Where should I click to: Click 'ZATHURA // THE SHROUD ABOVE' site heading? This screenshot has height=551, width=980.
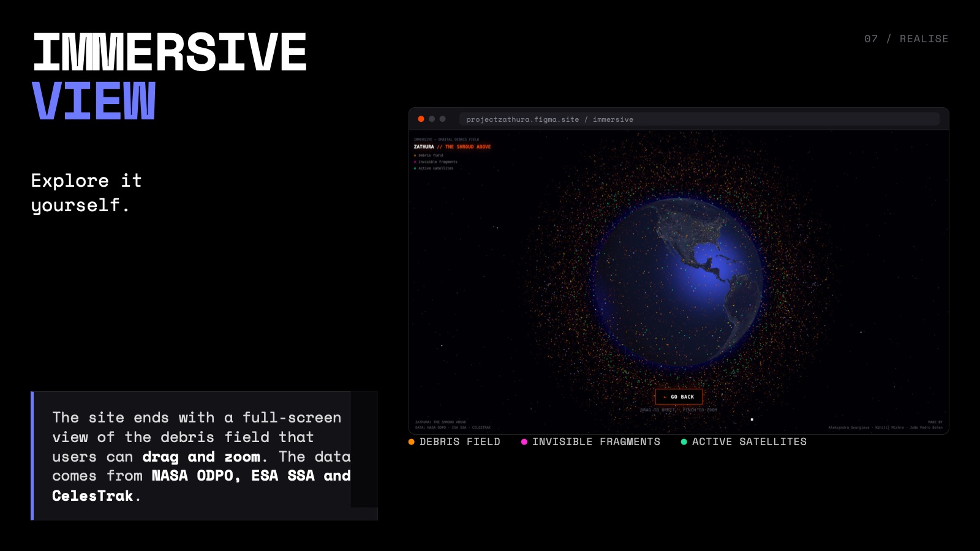452,147
